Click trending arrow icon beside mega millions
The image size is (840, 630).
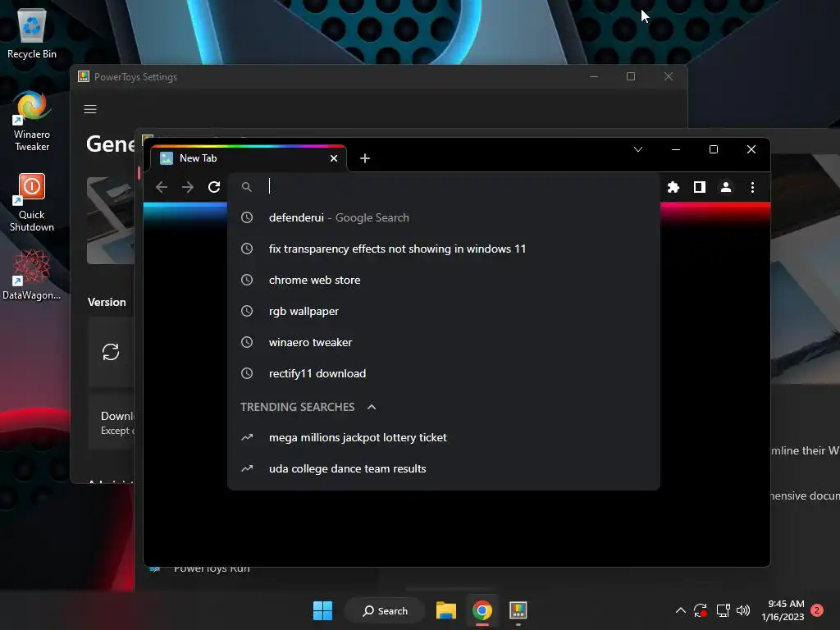[246, 437]
